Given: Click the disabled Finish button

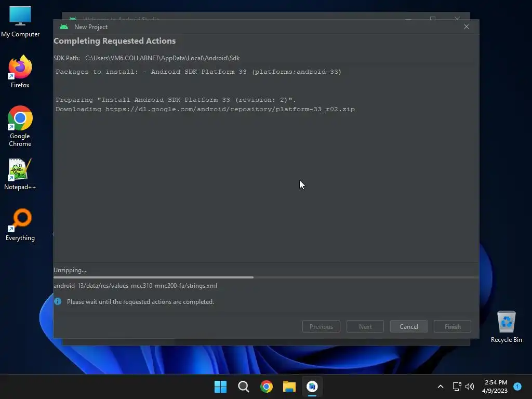Looking at the screenshot, I should 453,326.
